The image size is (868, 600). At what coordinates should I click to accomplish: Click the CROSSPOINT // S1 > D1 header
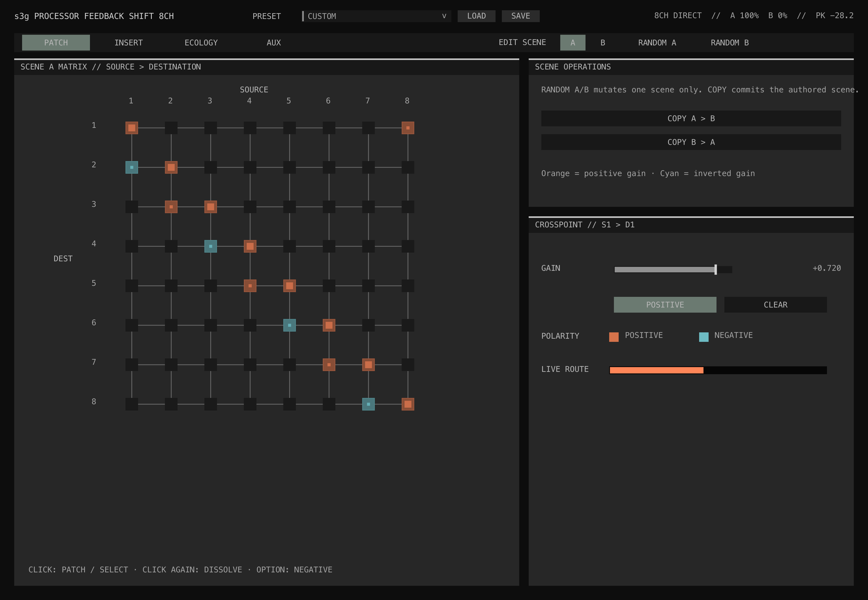pyautogui.click(x=691, y=225)
